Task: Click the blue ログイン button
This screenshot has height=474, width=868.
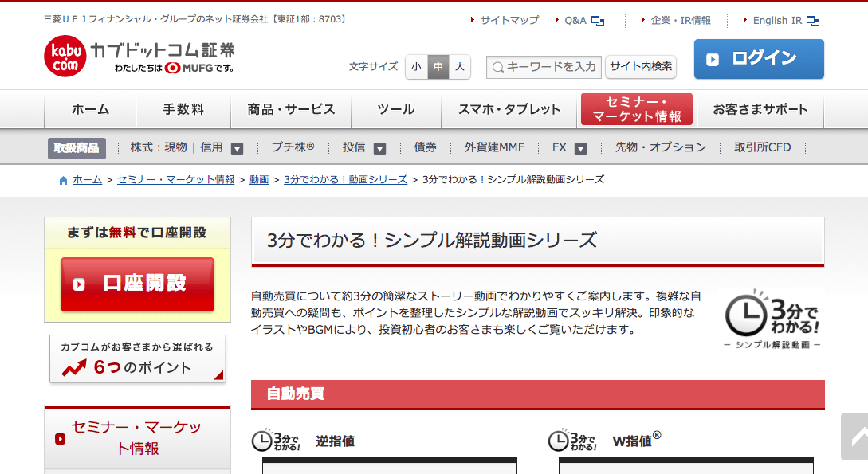Action: point(759,59)
